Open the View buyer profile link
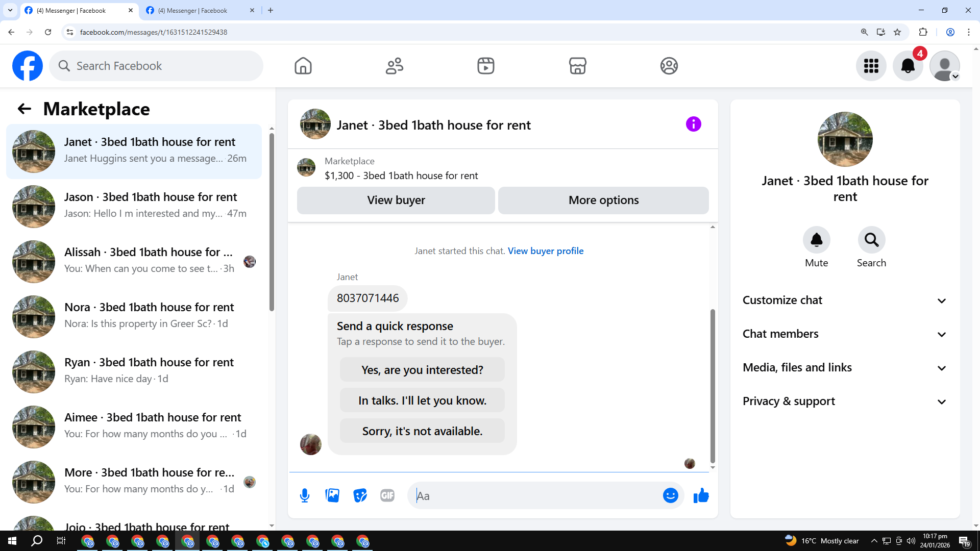The image size is (980, 551). (x=545, y=251)
